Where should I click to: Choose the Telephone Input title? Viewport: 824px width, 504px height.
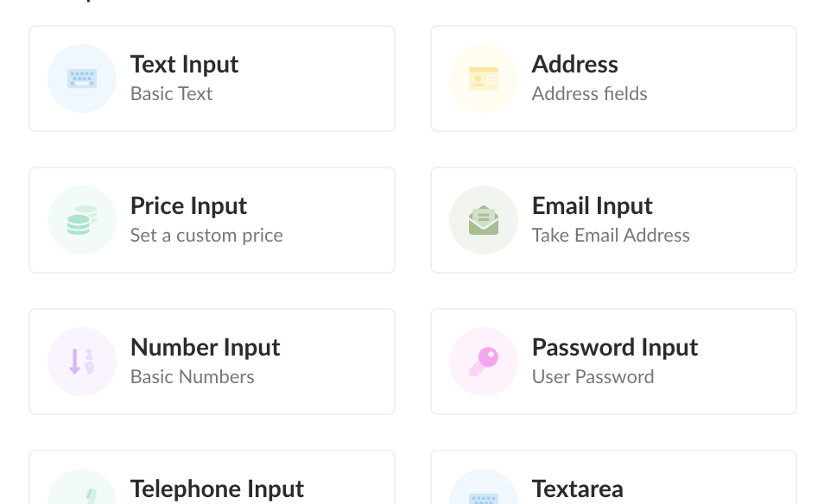(x=217, y=488)
